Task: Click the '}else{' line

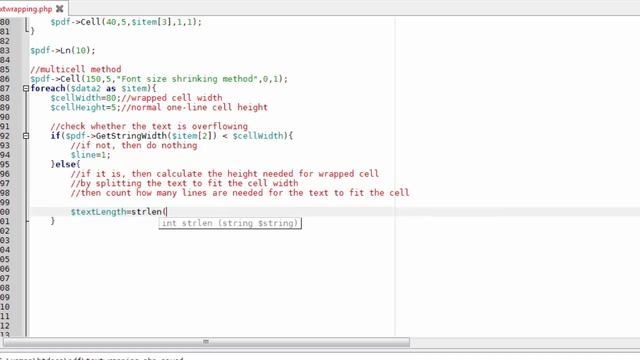Action: 65,164
